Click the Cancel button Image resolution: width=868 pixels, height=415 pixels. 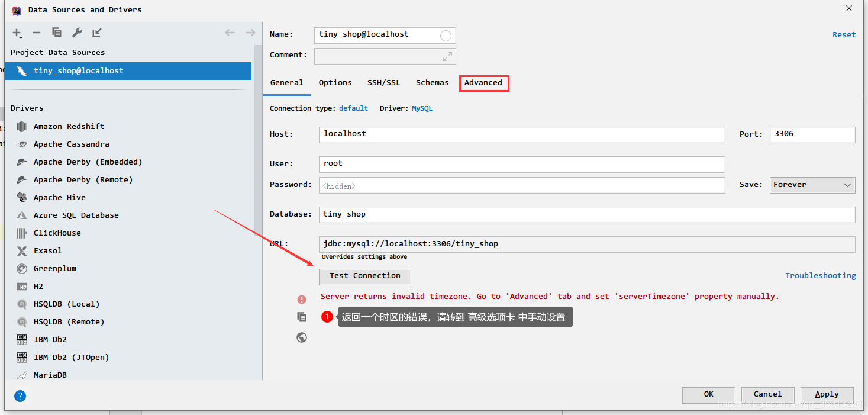pos(768,394)
